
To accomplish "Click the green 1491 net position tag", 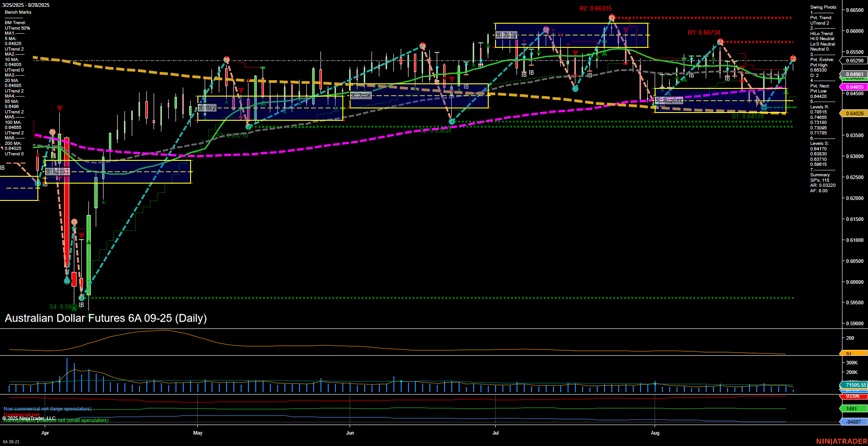I will (x=853, y=409).
